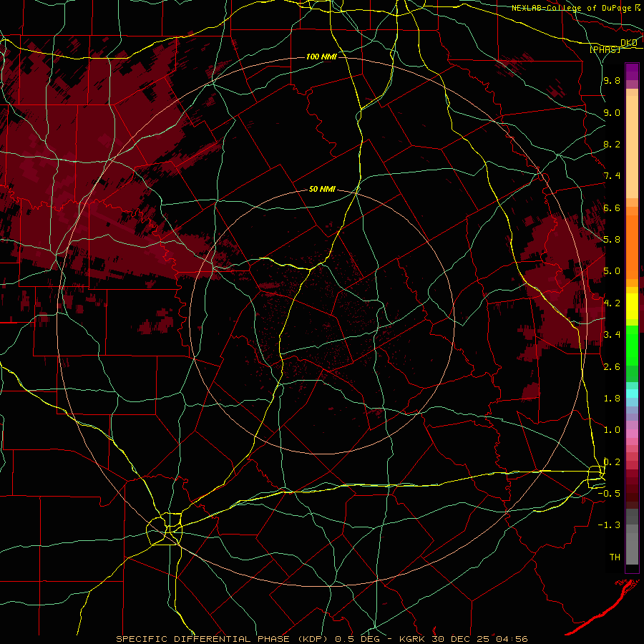644x644 pixels.
Task: Click the 50 NMI range ring label
Action: 323,189
